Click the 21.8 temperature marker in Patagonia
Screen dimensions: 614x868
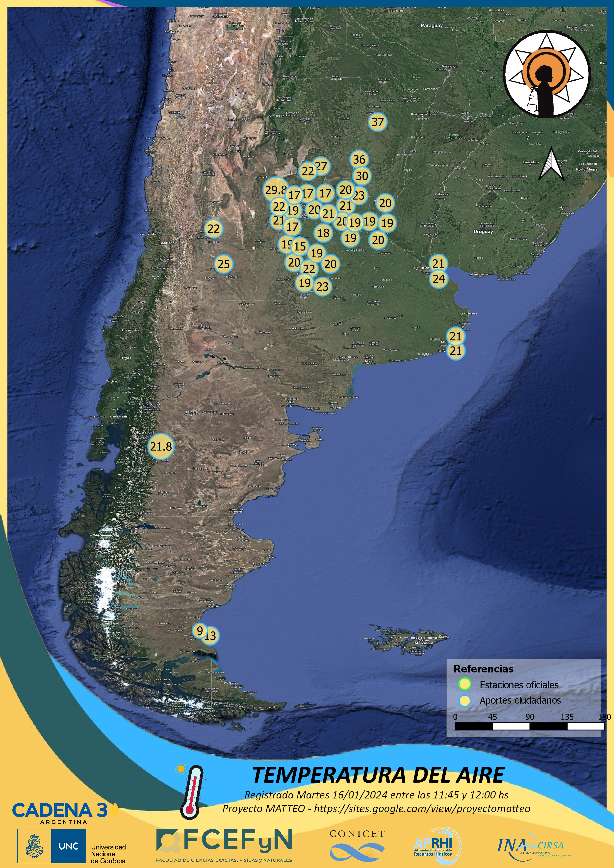161,446
